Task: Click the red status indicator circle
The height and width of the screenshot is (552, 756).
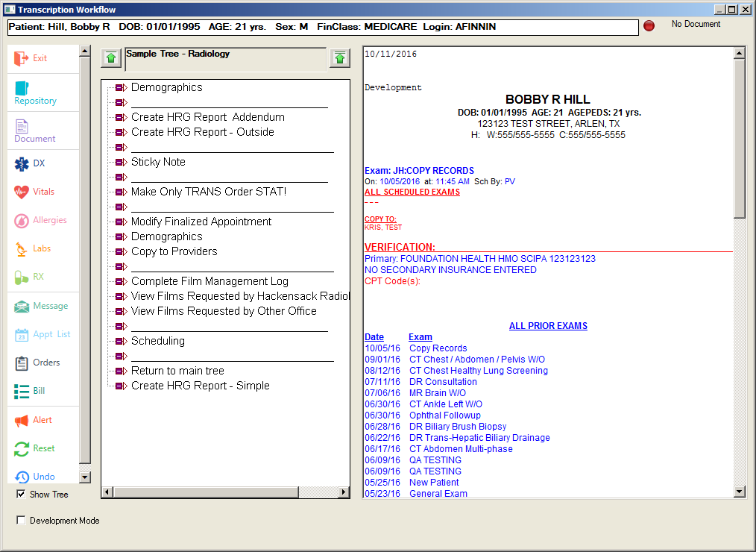Action: click(x=649, y=26)
